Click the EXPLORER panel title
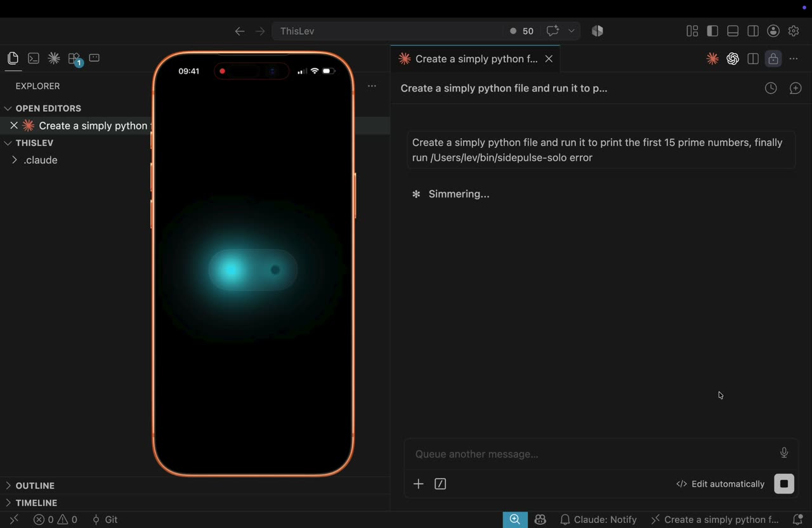812x528 pixels. point(37,86)
